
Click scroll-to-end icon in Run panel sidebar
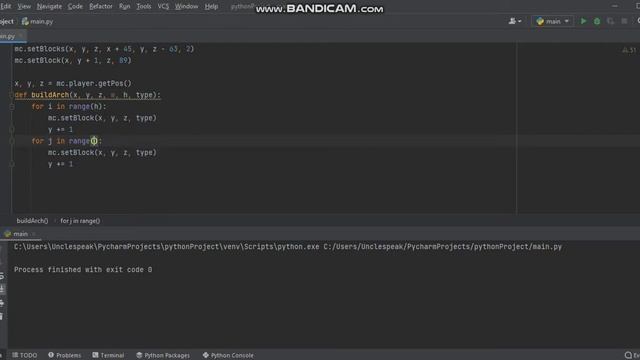point(2,289)
